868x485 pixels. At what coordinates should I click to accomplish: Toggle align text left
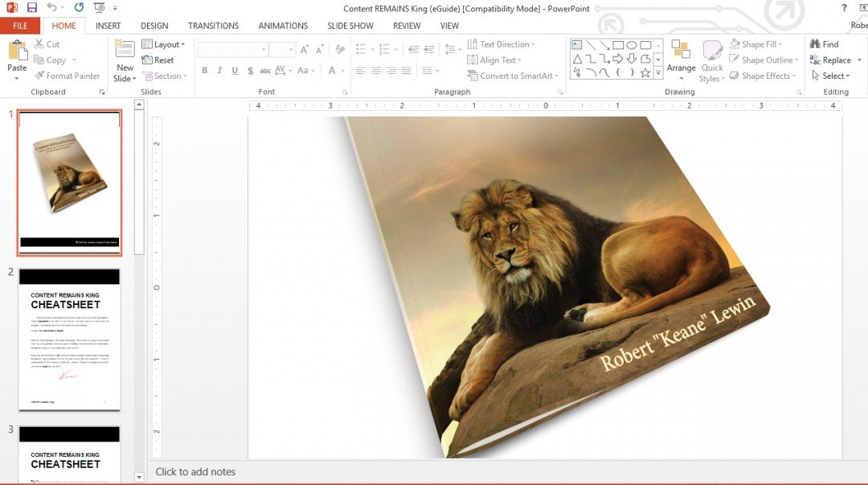(361, 71)
